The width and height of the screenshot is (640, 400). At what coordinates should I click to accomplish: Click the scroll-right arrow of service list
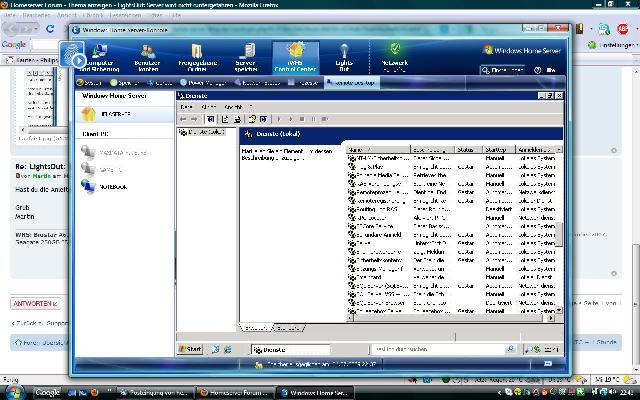pyautogui.click(x=551, y=318)
